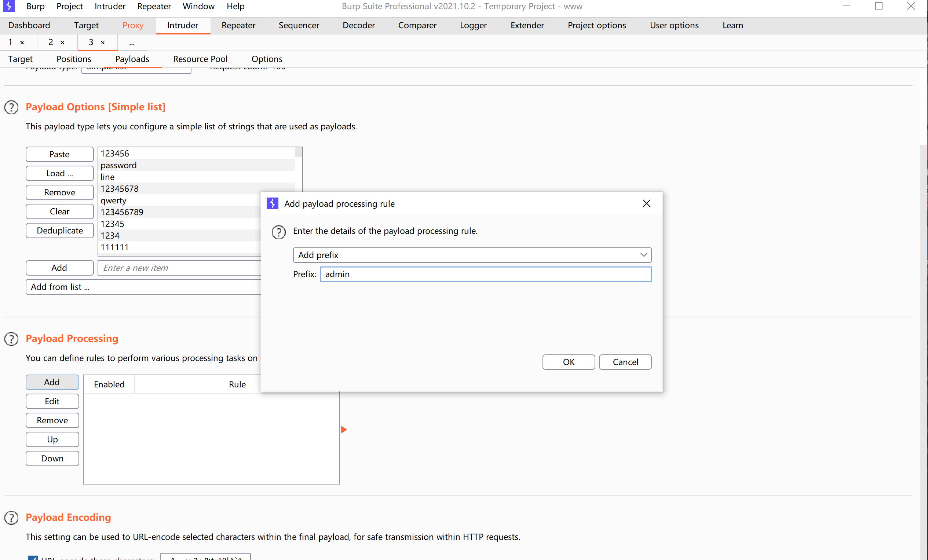The height and width of the screenshot is (560, 928).
Task: Open help for Payload Processing section
Action: coord(11,339)
